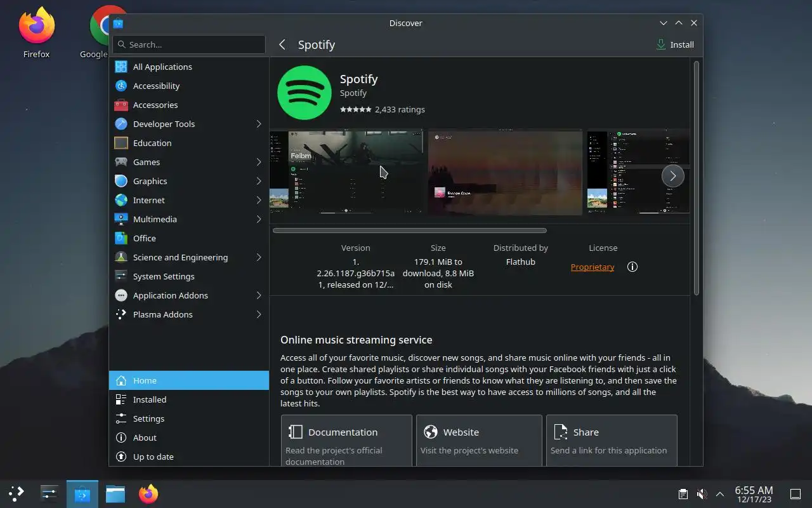Image resolution: width=812 pixels, height=508 pixels.
Task: Click the Multimedia category icon
Action: tap(121, 219)
